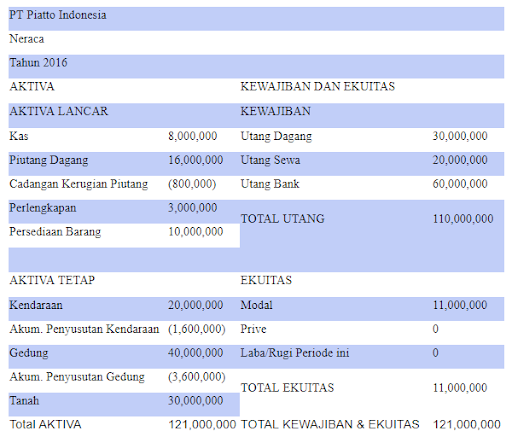Viewport: 512px width, 437px height.
Task: Click the 'TOTAL EKUITAS' label
Action: [x=287, y=388]
